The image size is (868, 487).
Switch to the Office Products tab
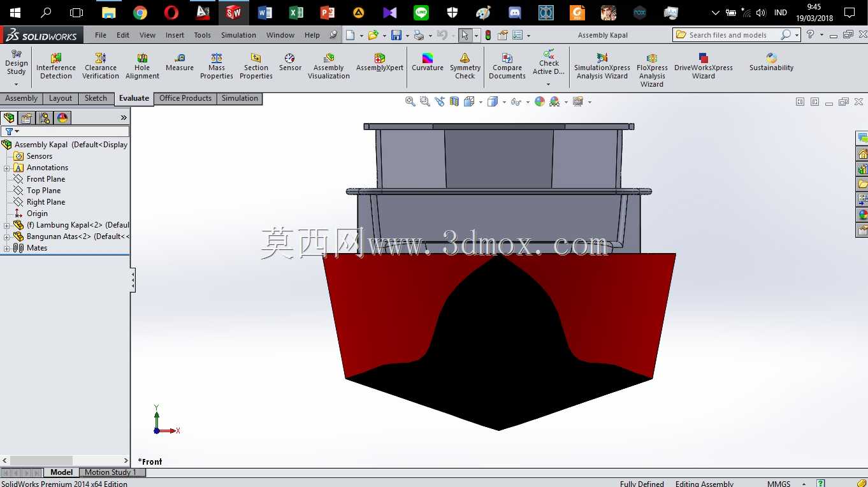(x=185, y=98)
